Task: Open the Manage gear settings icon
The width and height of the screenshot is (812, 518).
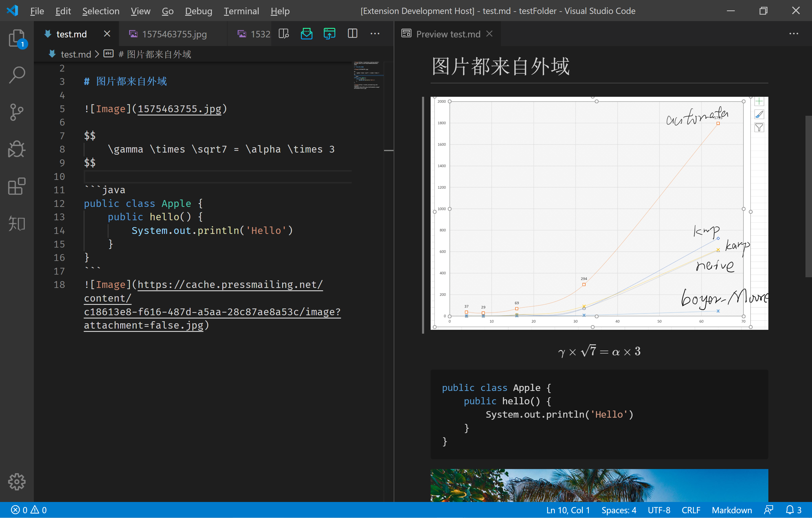Action: click(x=17, y=482)
